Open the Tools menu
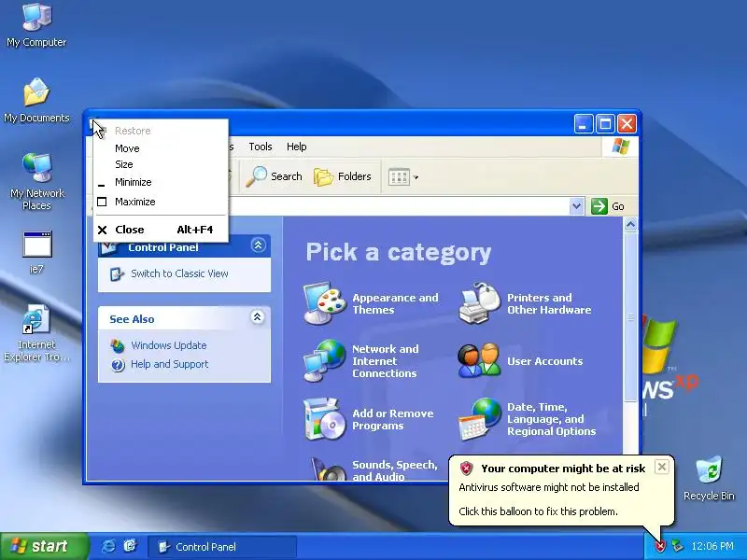This screenshot has width=747, height=560. tap(261, 147)
